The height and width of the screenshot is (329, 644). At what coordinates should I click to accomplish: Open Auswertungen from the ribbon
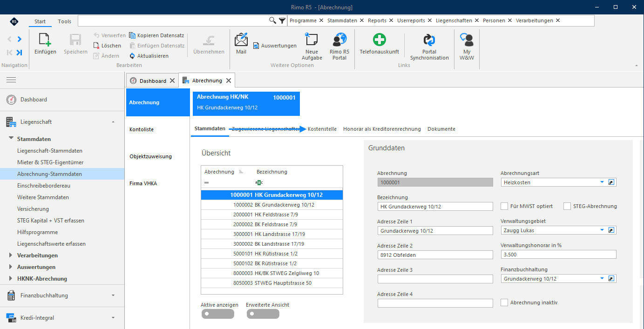point(275,46)
